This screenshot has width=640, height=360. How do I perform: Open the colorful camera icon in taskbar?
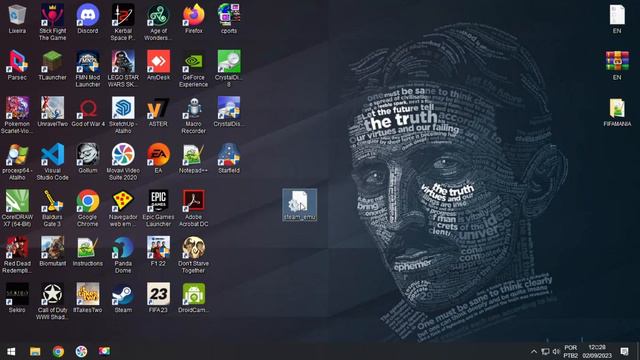[x=104, y=351]
